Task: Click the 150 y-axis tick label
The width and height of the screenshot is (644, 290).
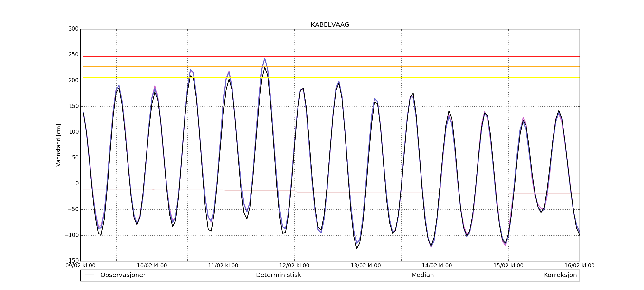Action: point(73,106)
